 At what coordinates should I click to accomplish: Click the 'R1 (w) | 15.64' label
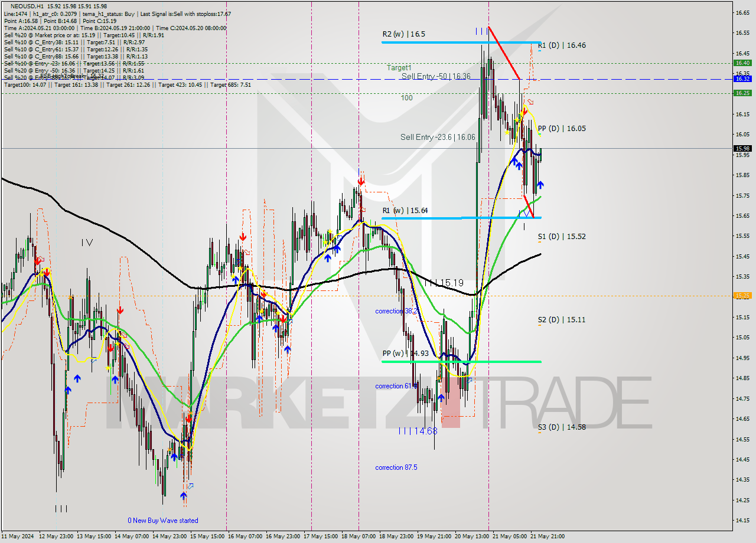coord(405,210)
